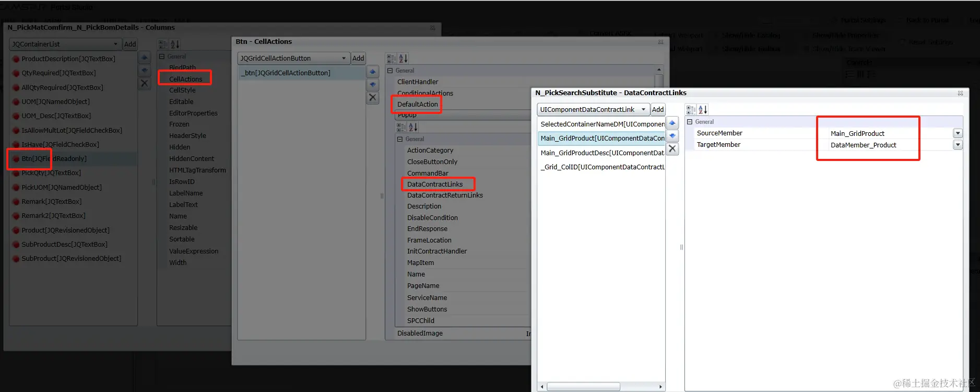Collapse General category under DefaultAction
The height and width of the screenshot is (392, 980).
[400, 139]
